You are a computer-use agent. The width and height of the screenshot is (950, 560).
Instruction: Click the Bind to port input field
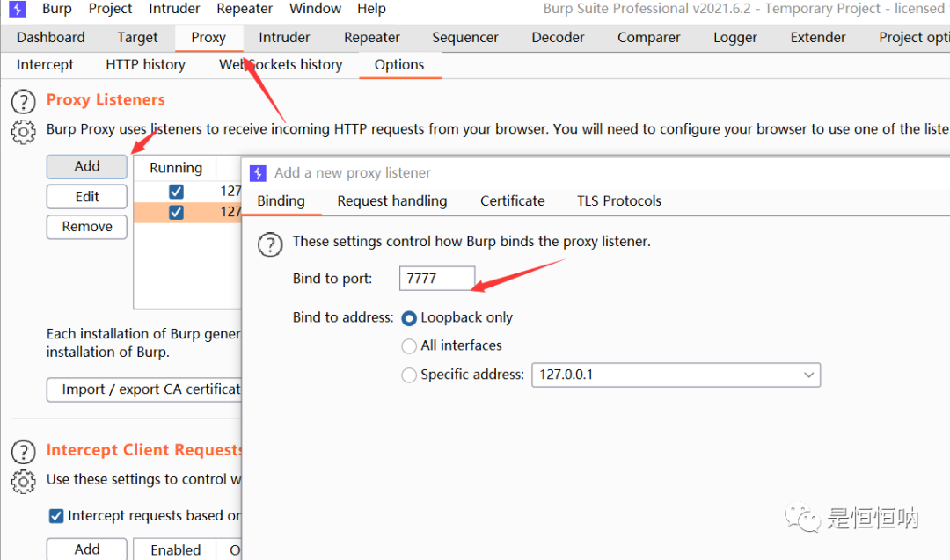coord(437,279)
